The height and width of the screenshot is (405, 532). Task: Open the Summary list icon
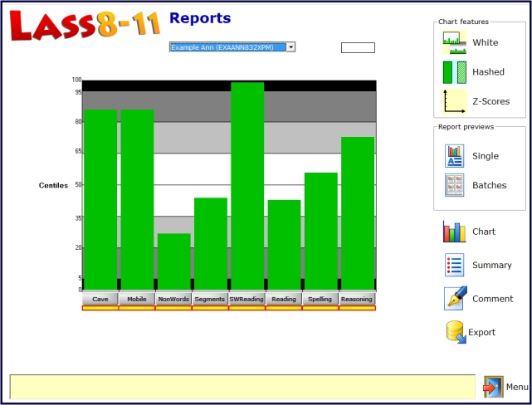454,265
